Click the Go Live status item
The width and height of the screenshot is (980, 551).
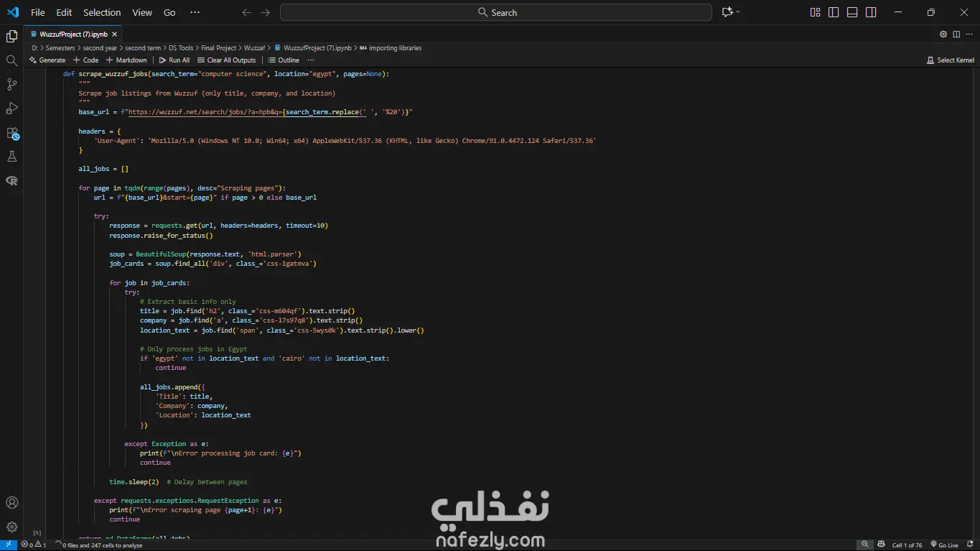tap(944, 545)
